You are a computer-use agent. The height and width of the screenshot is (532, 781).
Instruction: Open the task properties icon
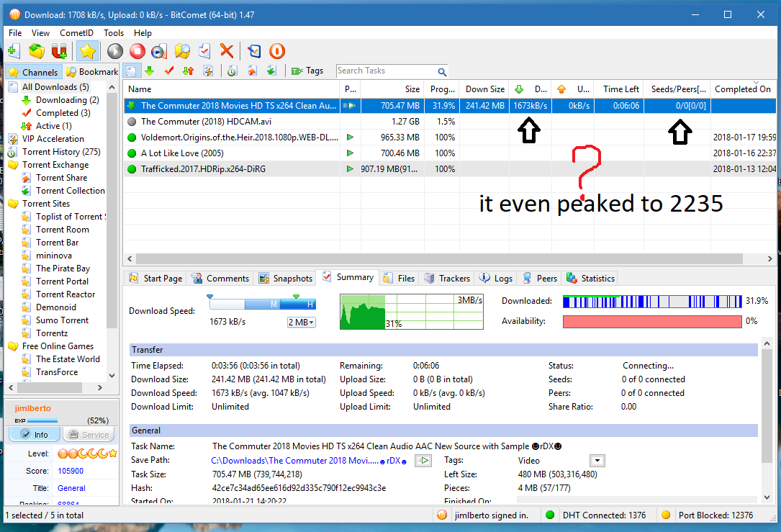pos(204,51)
